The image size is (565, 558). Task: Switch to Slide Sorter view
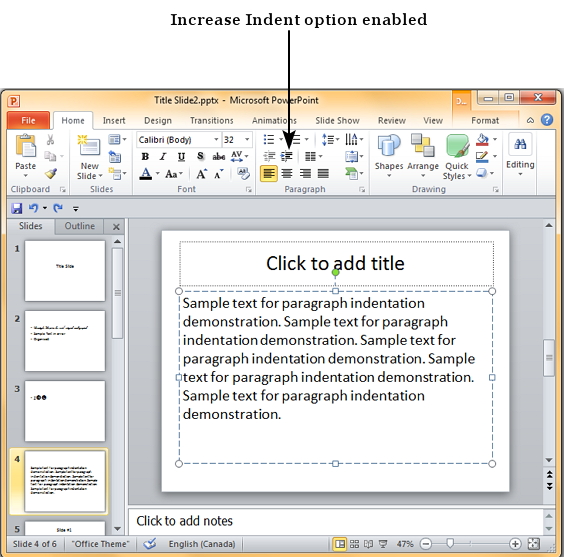355,544
